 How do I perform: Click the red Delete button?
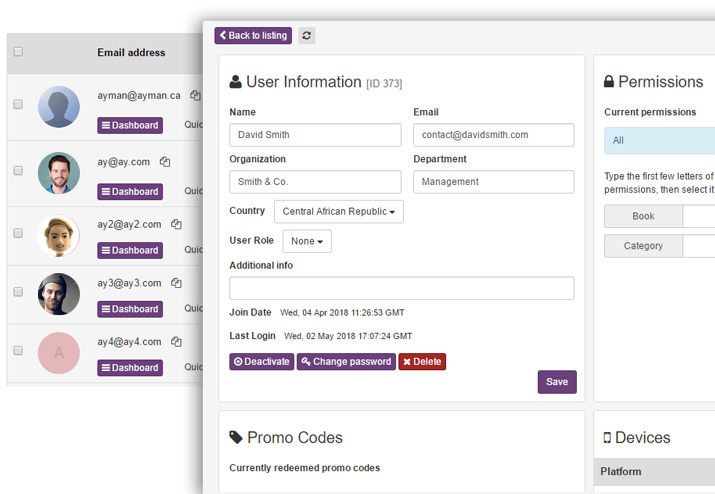pos(422,362)
